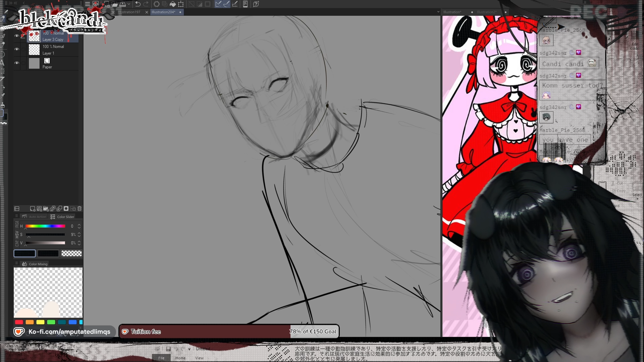The image size is (644, 362).
Task: Click the Hue rainbow slider bar
Action: point(45,226)
